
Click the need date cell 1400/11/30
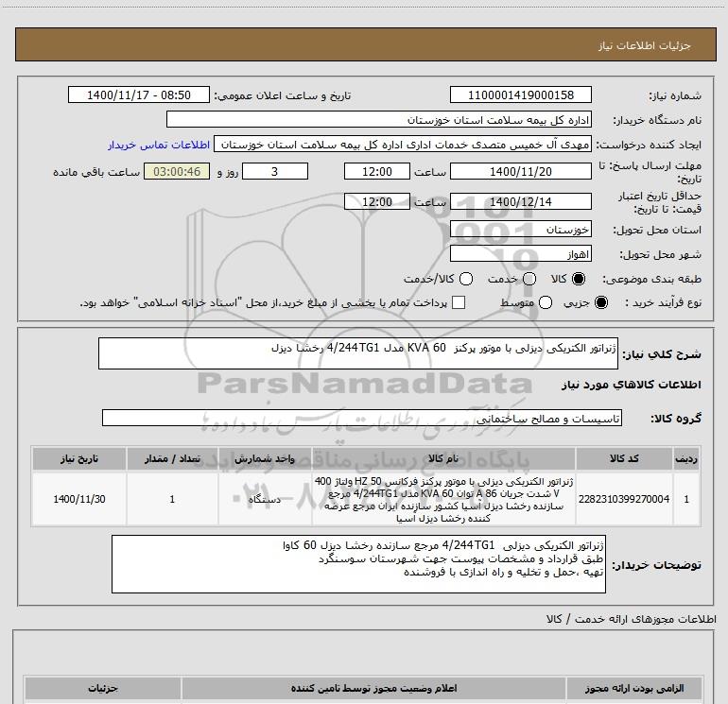pyautogui.click(x=78, y=499)
